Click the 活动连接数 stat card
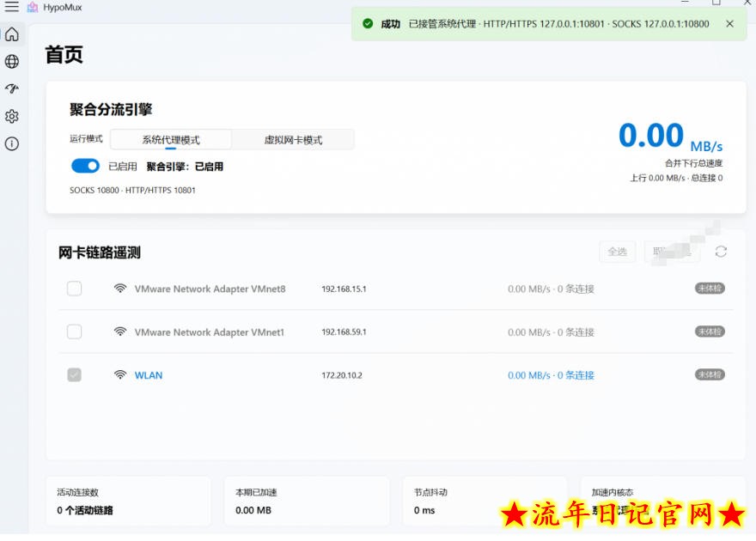This screenshot has width=756, height=541. tap(128, 501)
